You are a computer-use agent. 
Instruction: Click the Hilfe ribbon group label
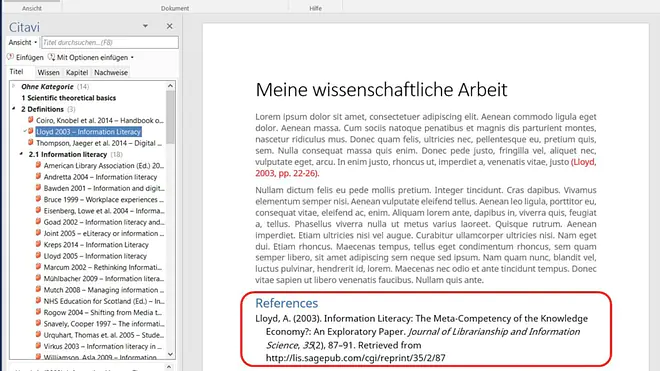315,8
